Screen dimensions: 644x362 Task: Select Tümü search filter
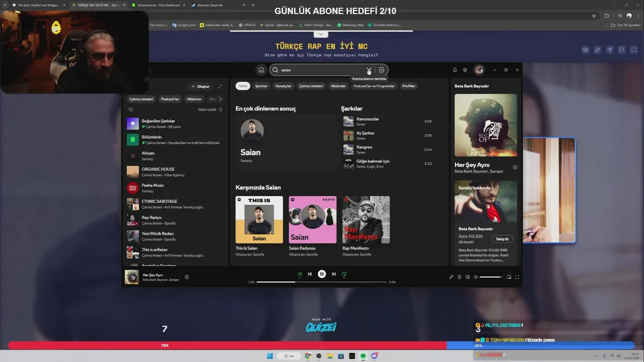[x=243, y=86]
